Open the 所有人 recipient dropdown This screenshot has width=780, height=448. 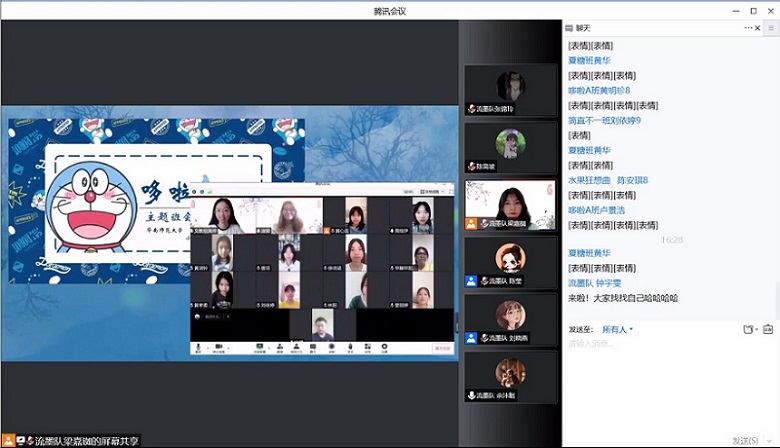(617, 329)
